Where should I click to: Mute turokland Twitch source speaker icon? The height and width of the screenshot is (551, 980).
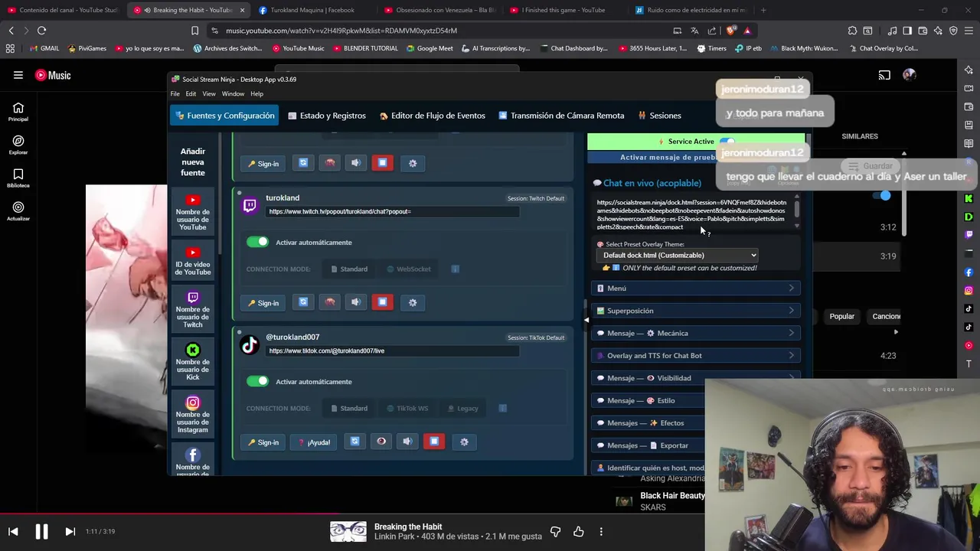tap(356, 302)
